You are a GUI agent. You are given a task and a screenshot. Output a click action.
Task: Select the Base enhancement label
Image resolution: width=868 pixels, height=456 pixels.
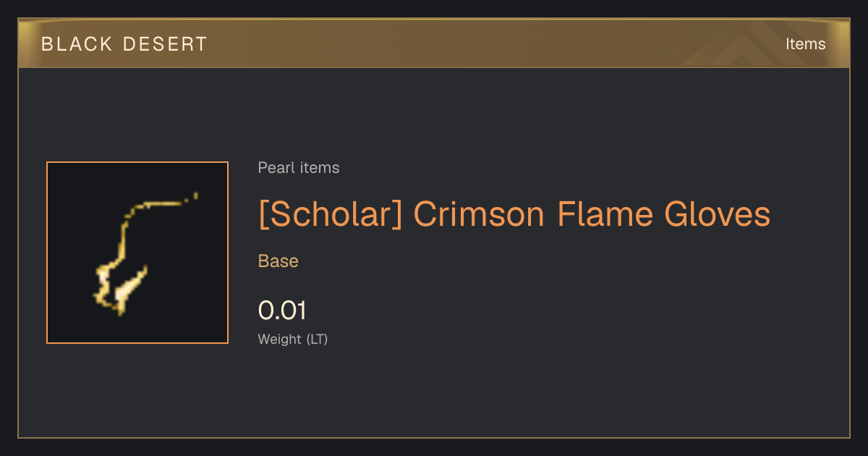point(278,261)
